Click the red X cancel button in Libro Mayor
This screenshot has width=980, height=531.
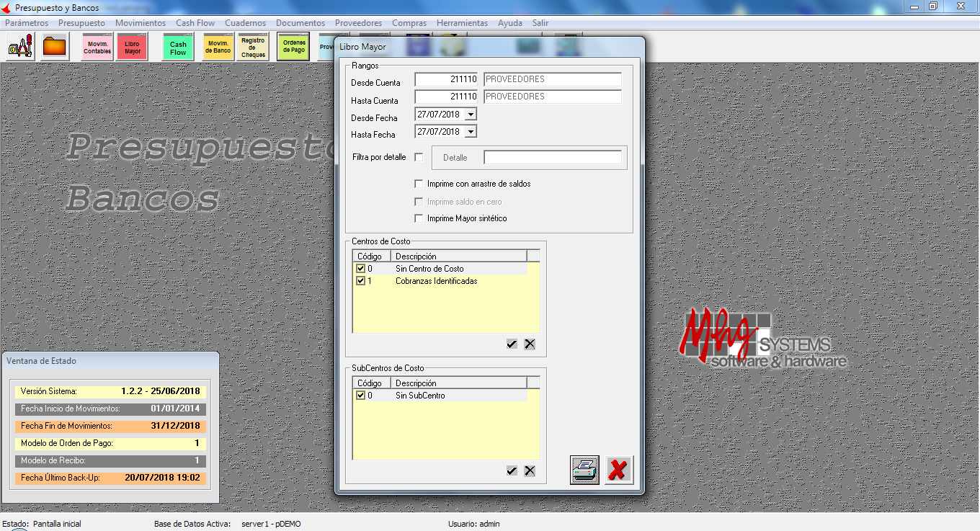(618, 470)
